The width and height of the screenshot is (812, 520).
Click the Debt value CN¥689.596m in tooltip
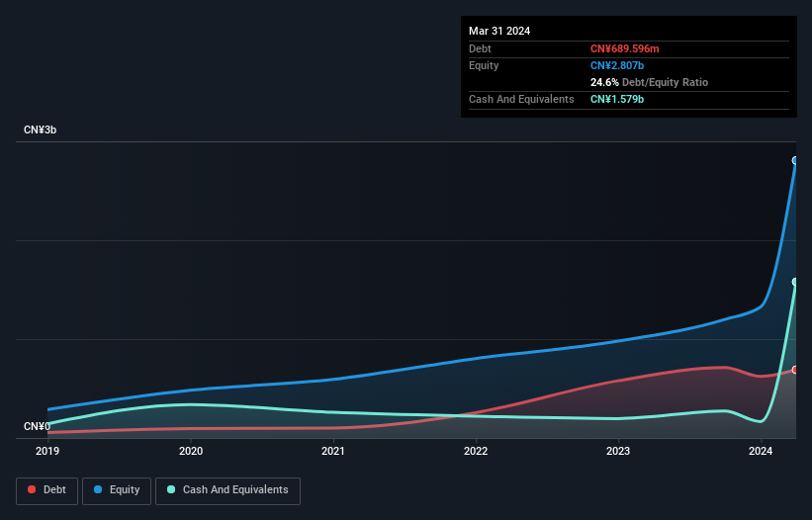624,48
